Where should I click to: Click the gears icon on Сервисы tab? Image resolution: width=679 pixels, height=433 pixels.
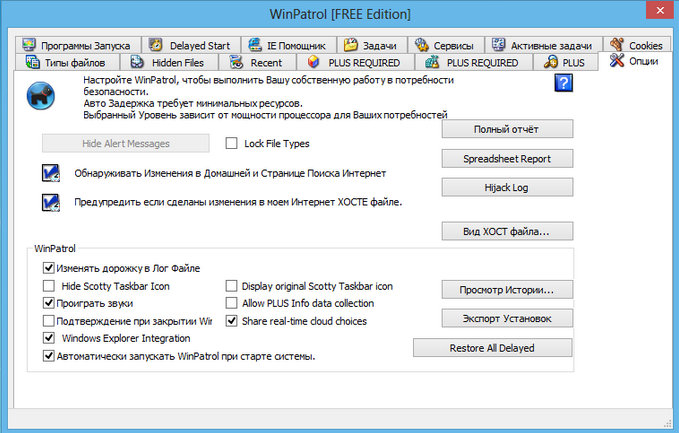click(x=421, y=44)
